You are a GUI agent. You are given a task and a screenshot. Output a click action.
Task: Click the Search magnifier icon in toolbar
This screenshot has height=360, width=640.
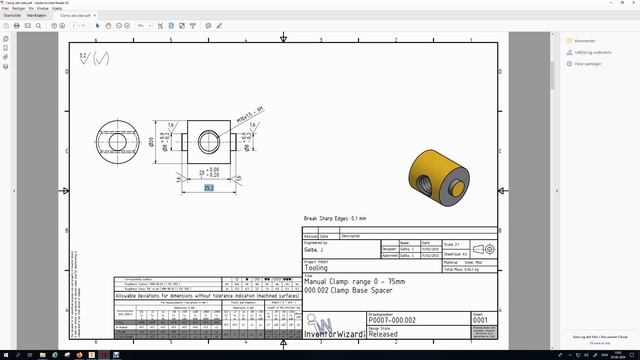38,26
